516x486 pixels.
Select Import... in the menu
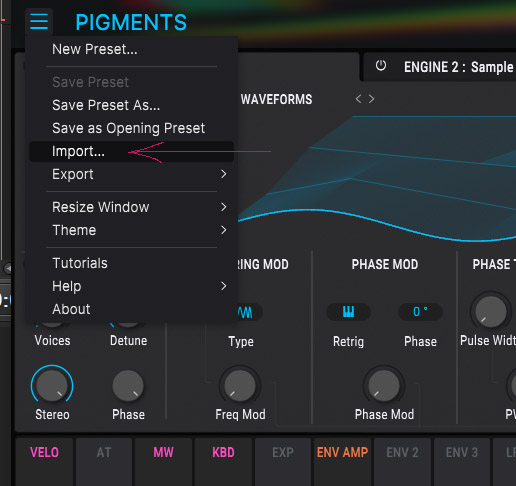131,151
